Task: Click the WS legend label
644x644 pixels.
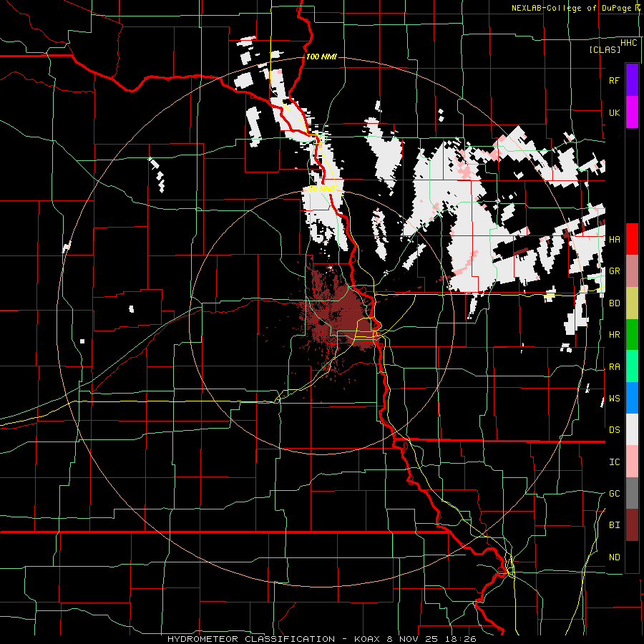Action: (x=614, y=399)
